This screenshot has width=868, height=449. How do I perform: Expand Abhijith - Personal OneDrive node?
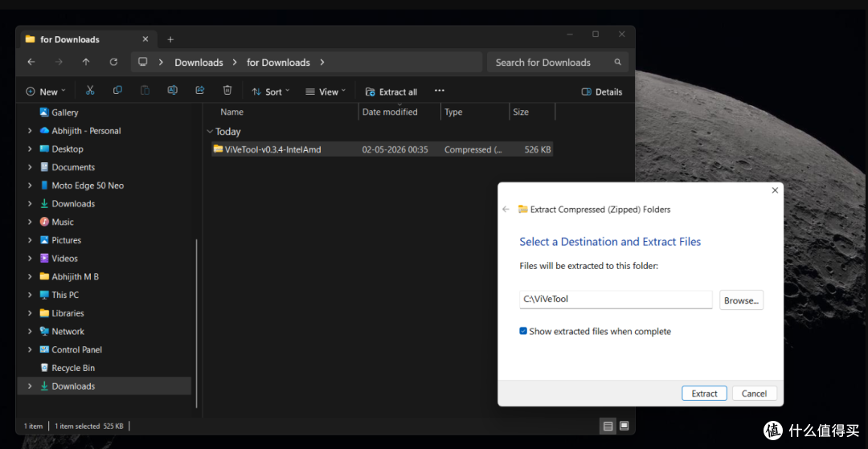(30, 131)
